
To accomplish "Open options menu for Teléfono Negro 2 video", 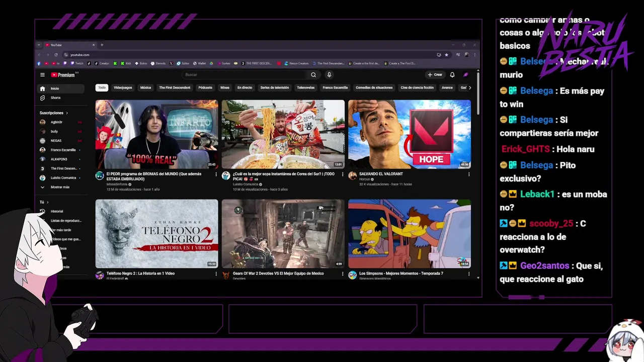I will coord(216,274).
